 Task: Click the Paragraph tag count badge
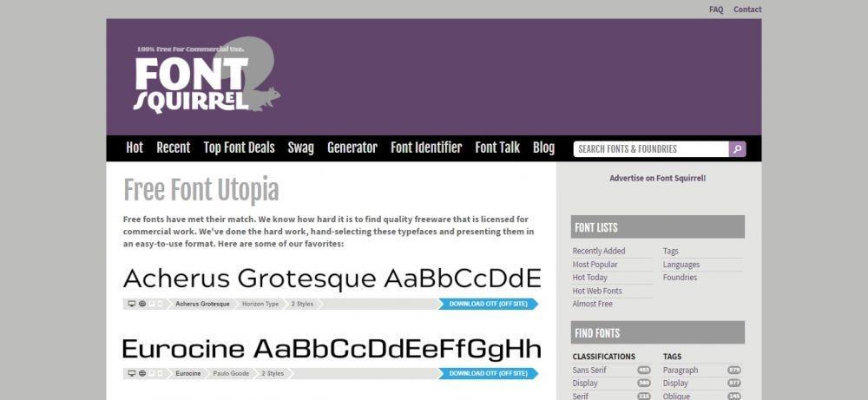click(734, 370)
